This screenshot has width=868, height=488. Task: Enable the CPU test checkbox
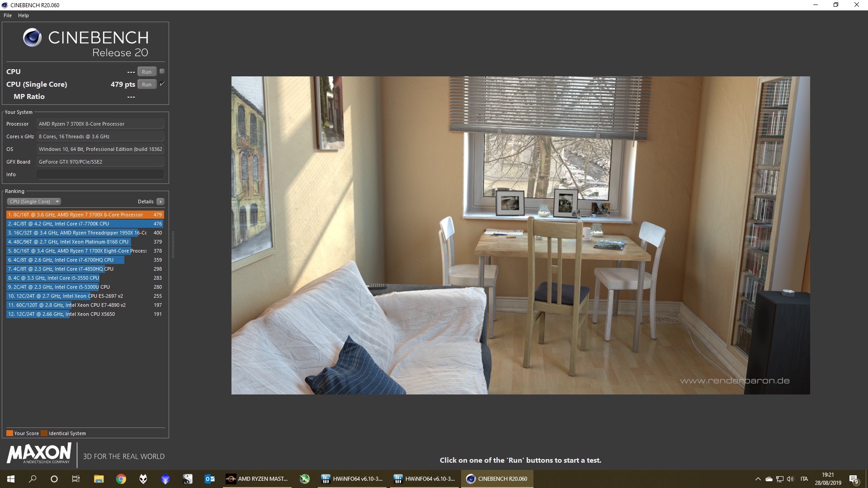(162, 71)
